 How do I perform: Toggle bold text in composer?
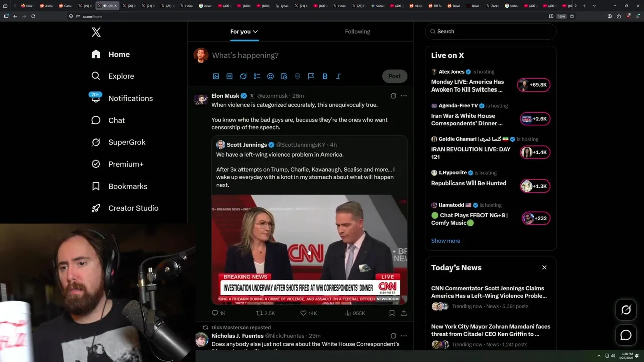(325, 76)
